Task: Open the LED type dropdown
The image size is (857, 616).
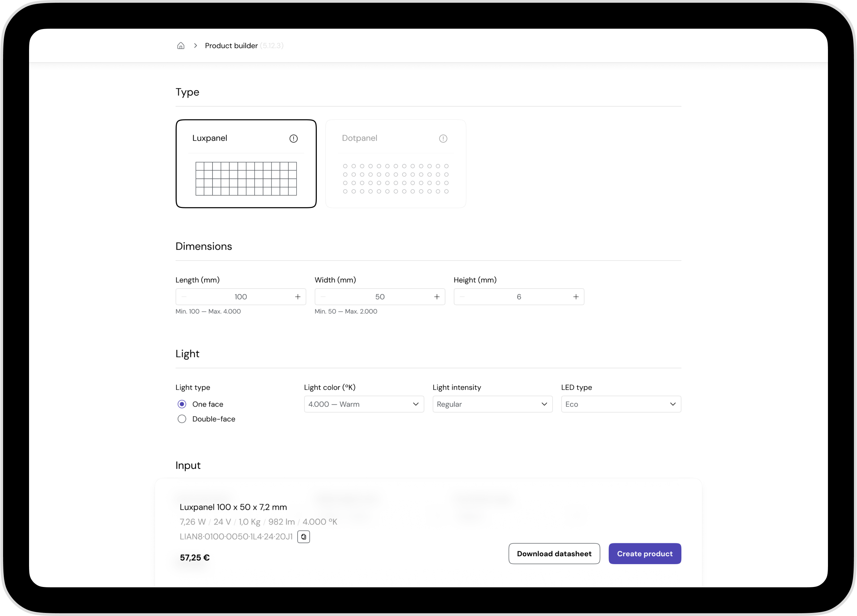Action: pos(621,404)
